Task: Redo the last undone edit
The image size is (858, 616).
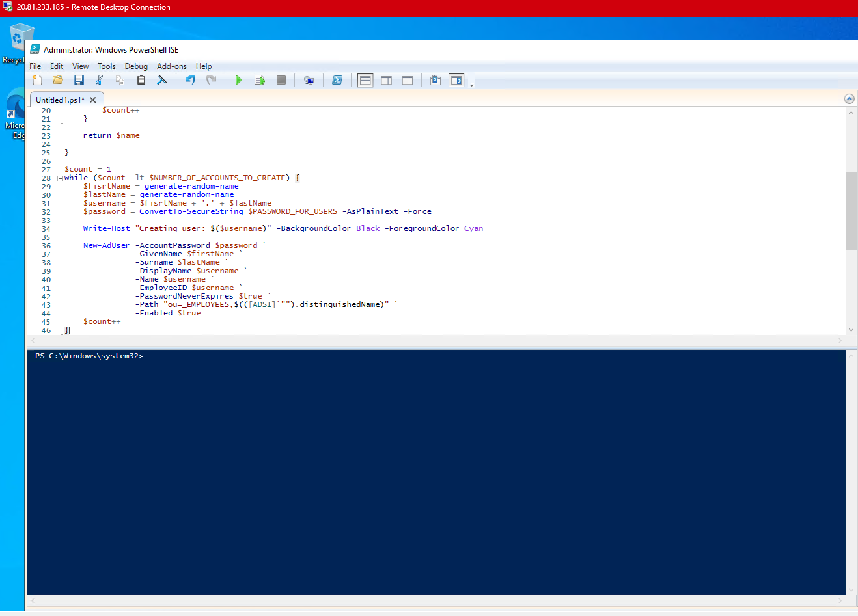Action: click(x=211, y=80)
